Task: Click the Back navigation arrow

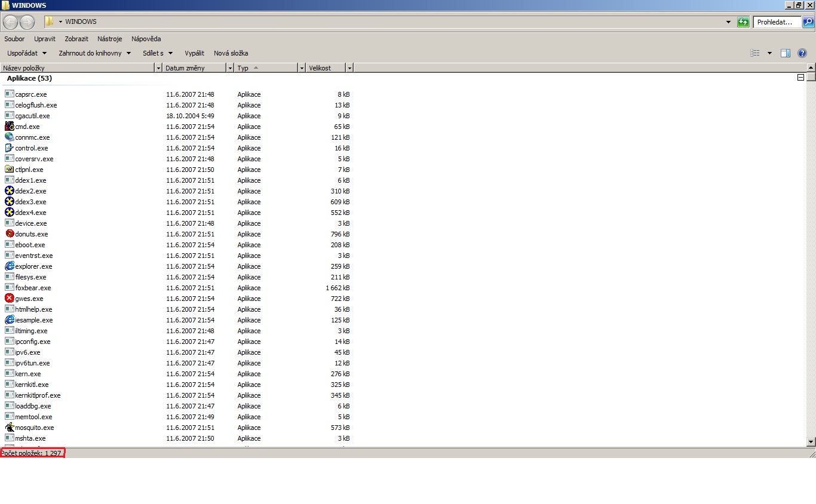Action: tap(10, 22)
